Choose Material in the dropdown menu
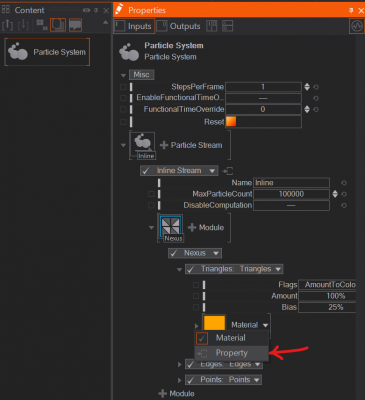 [x=231, y=338]
